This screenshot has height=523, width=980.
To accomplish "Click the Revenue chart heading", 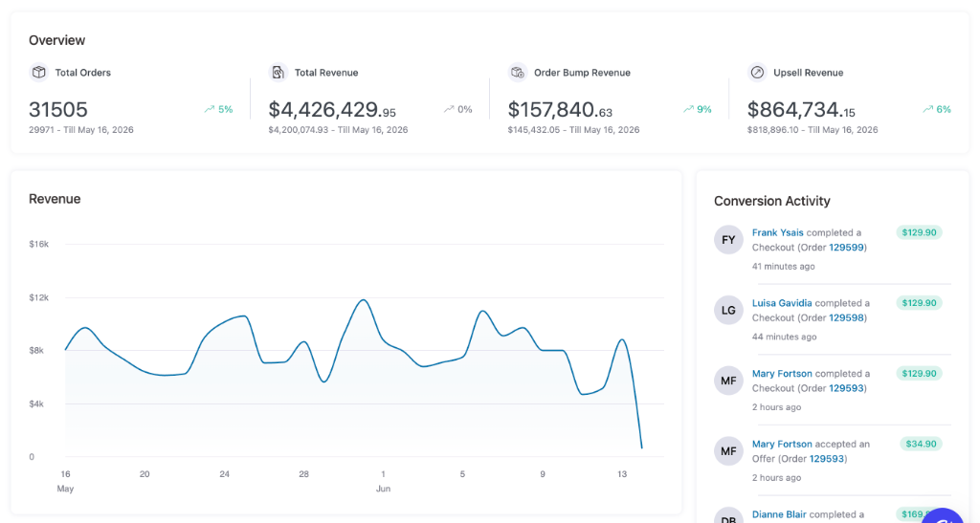I will pyautogui.click(x=55, y=199).
